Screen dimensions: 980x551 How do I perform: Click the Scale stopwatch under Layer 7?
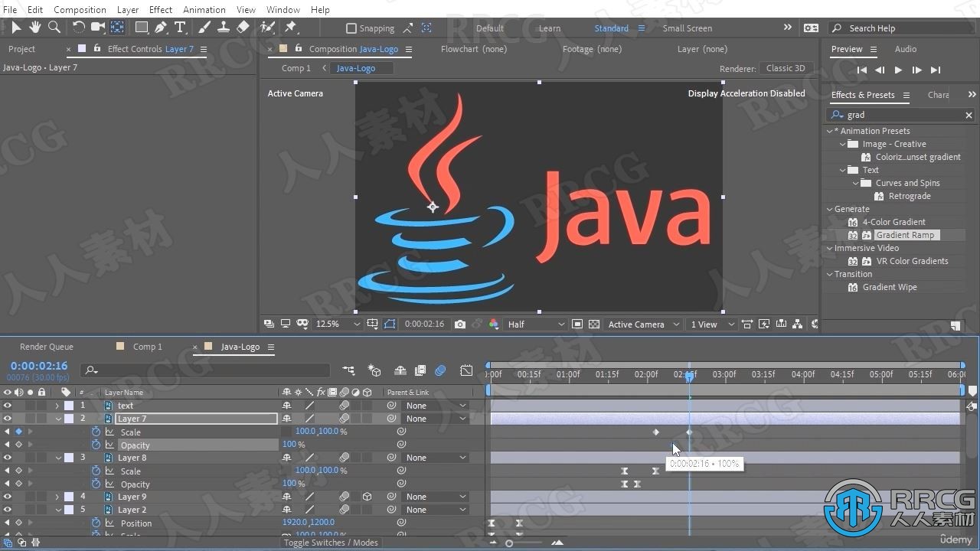[x=96, y=432]
